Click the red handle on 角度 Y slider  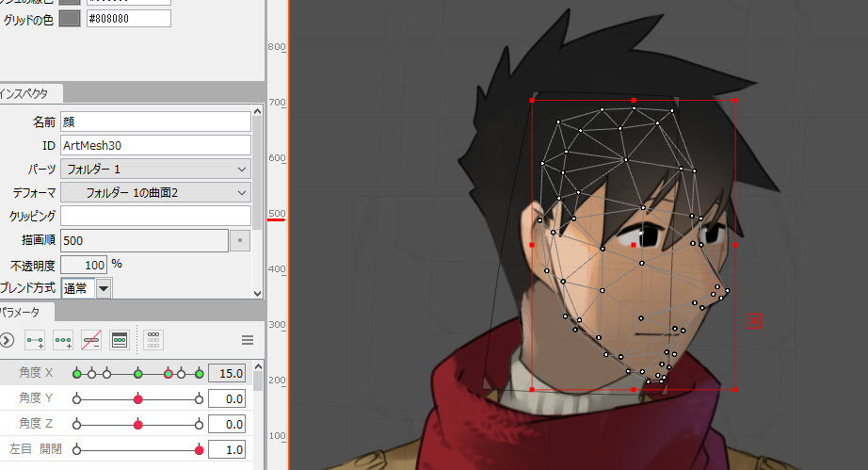point(138,399)
